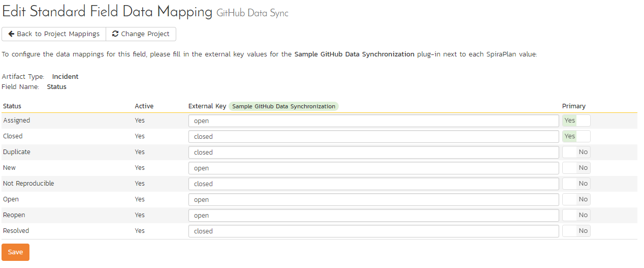
Task: Edit external key field for Duplicate
Action: (374, 152)
